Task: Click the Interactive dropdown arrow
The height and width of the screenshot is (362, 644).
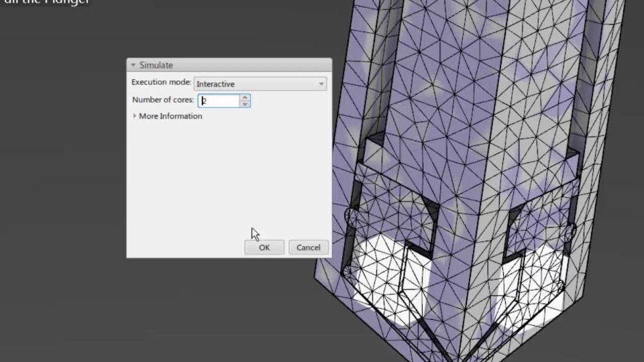Action: coord(321,84)
